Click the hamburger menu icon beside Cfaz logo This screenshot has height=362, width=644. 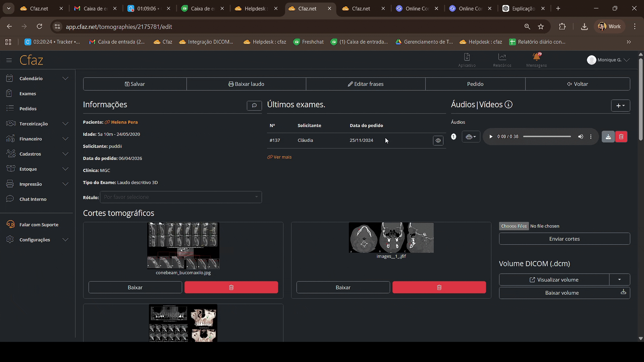9,60
